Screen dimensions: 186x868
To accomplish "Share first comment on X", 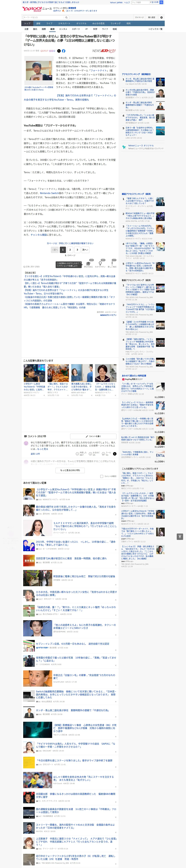I will [x=114, y=454].
